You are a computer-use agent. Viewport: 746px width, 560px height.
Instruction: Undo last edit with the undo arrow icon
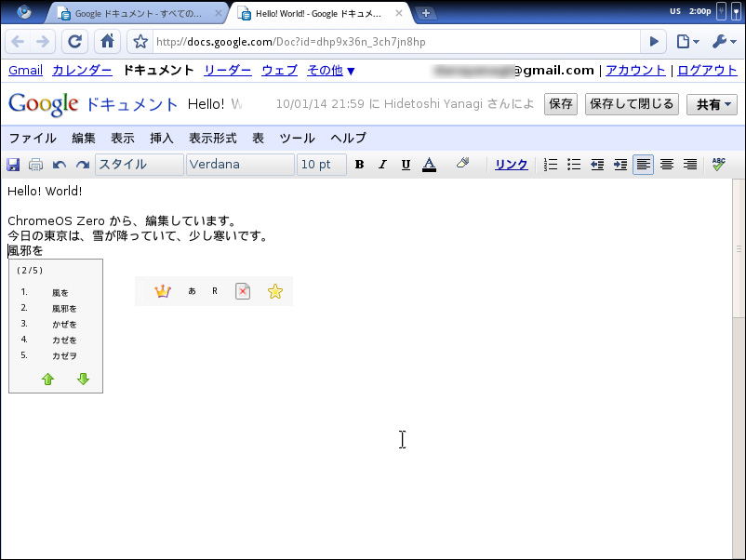(58, 165)
